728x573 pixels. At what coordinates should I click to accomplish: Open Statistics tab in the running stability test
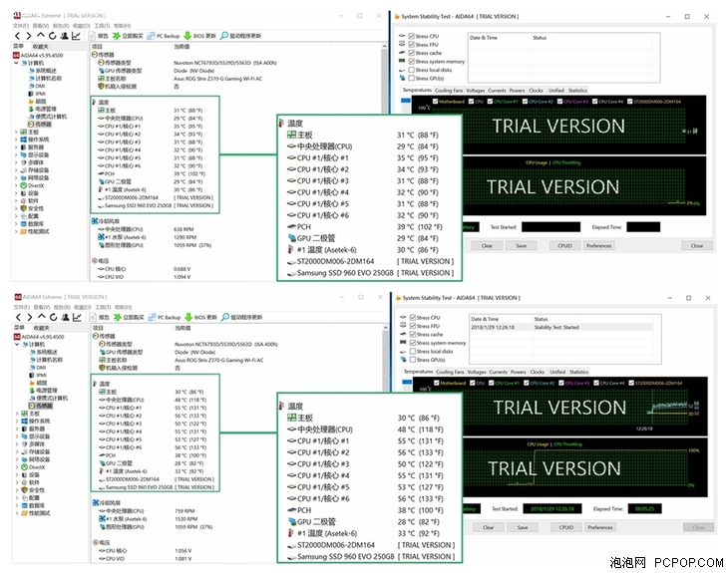[x=577, y=371]
